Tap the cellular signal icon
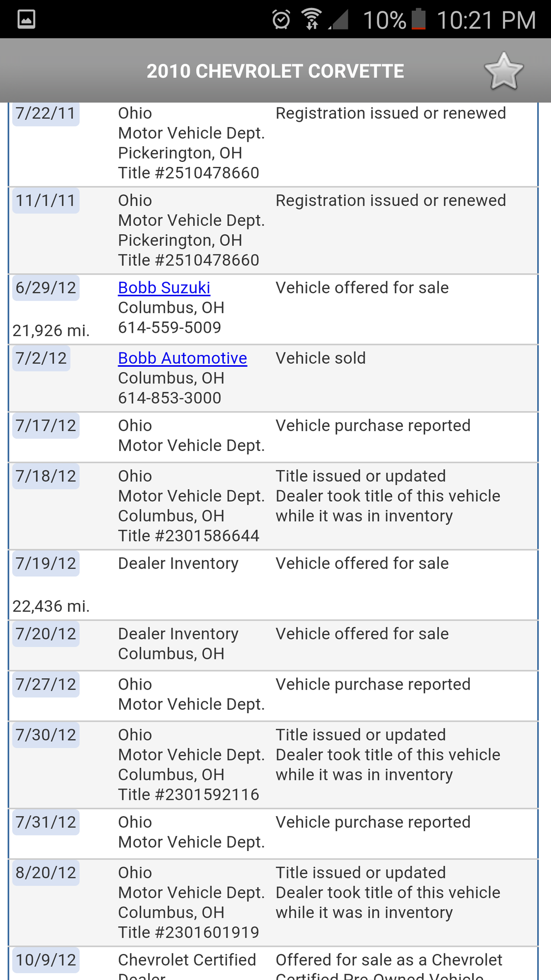Screen dimensions: 551x980 point(339,20)
